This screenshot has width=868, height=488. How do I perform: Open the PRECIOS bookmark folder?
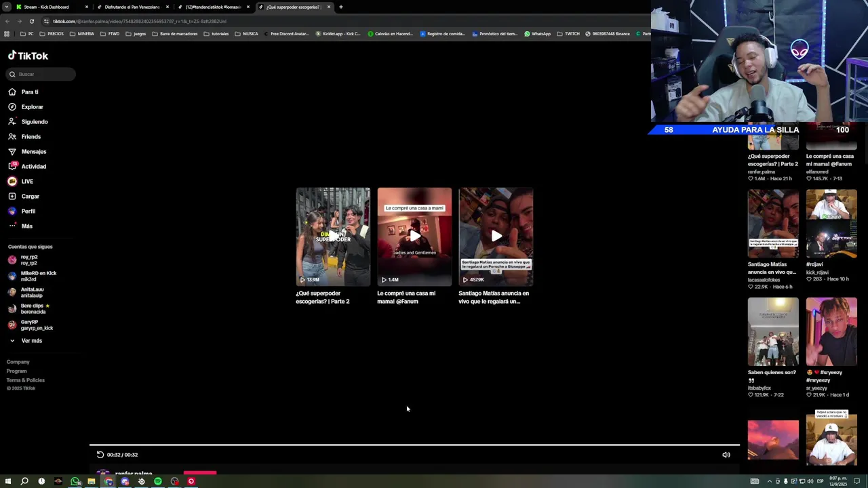coord(52,33)
